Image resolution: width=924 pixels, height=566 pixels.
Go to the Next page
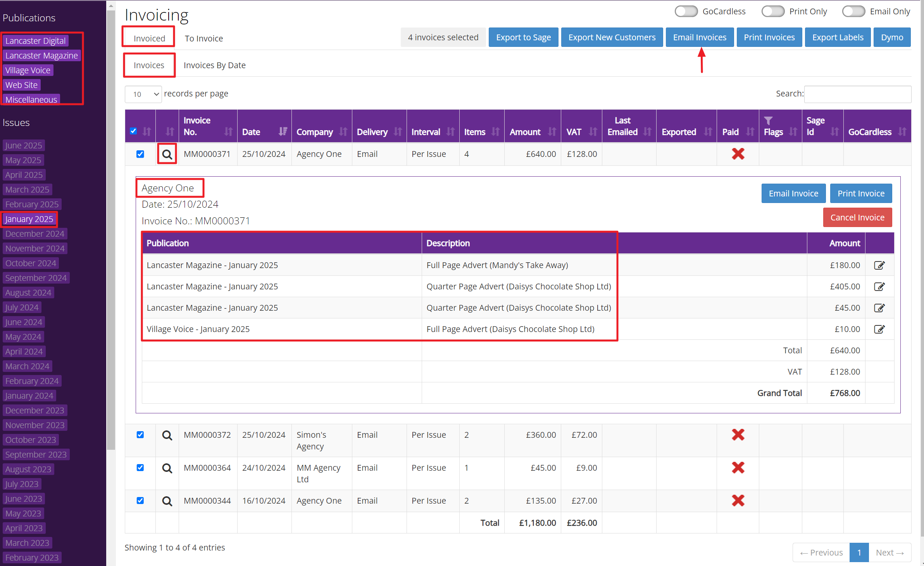(x=890, y=552)
